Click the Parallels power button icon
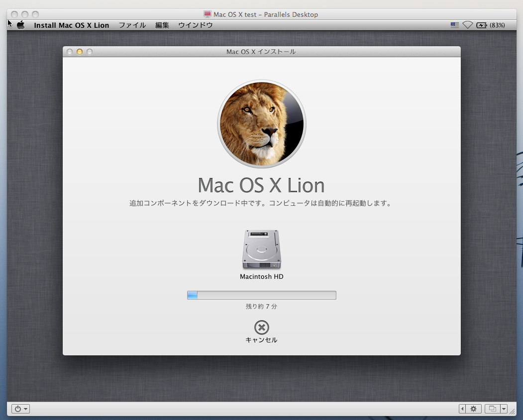This screenshot has width=523, height=420. [18, 409]
